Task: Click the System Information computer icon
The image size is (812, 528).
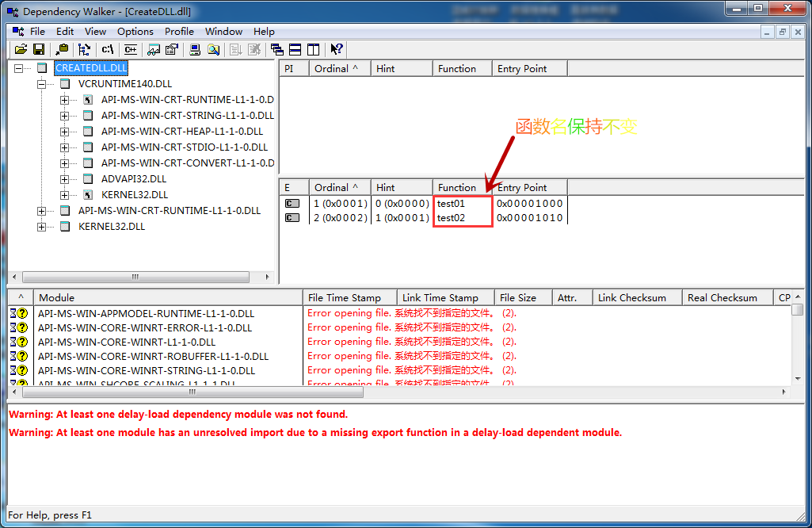Action: coord(195,49)
